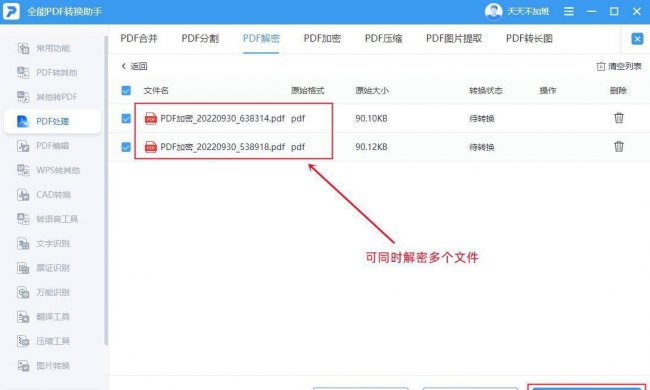Open the 文字识别 sidebar section

[x=44, y=243]
